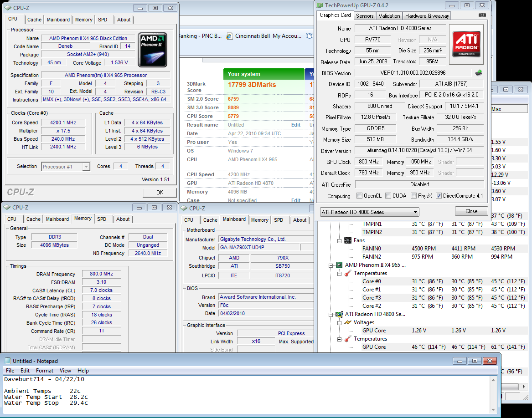Open the Format menu in Notepad
532x418 pixels.
pos(45,371)
